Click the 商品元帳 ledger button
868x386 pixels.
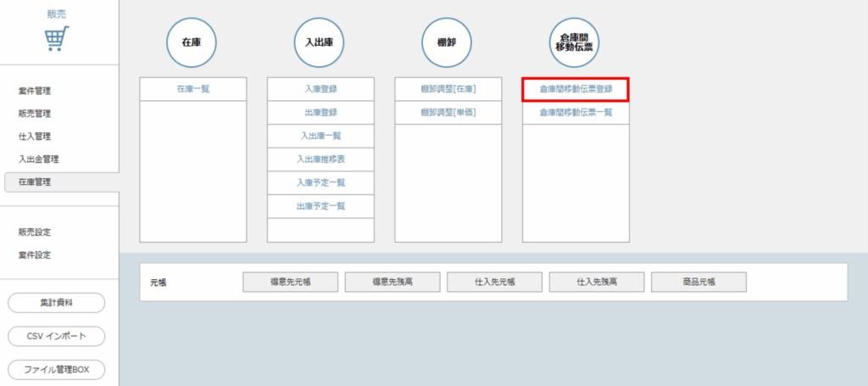[x=698, y=282]
